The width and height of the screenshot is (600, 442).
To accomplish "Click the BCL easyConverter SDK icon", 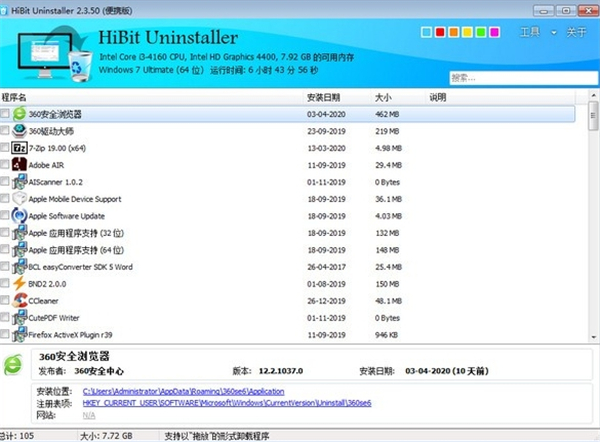I will (19, 266).
